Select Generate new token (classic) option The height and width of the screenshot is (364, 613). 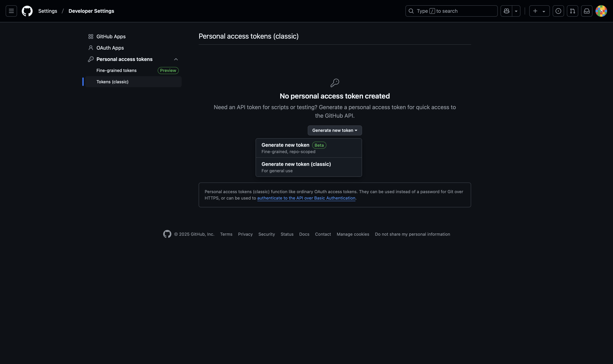point(309,167)
